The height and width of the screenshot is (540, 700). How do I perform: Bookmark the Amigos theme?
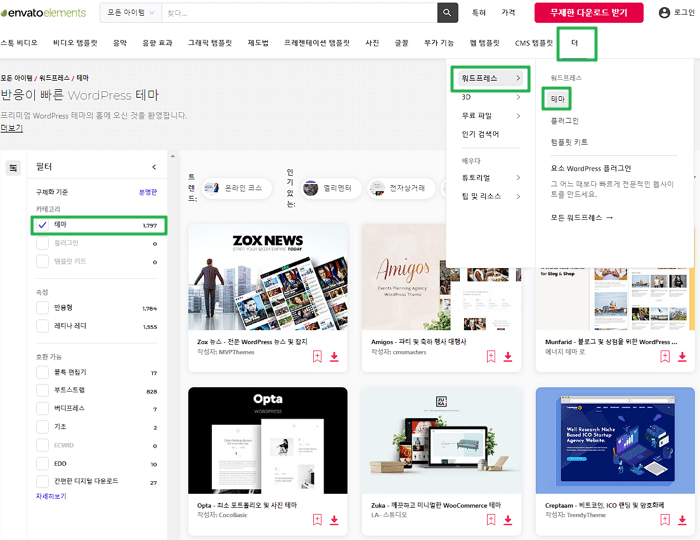click(x=491, y=357)
